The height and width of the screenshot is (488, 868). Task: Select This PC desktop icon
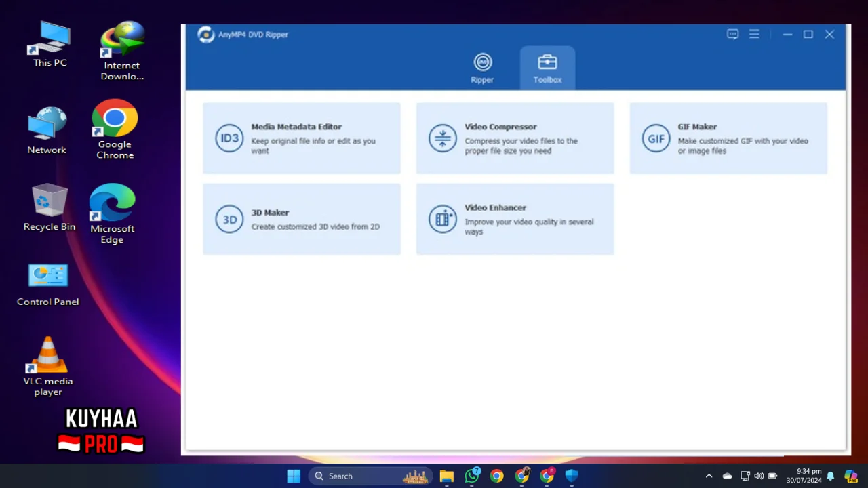click(50, 44)
